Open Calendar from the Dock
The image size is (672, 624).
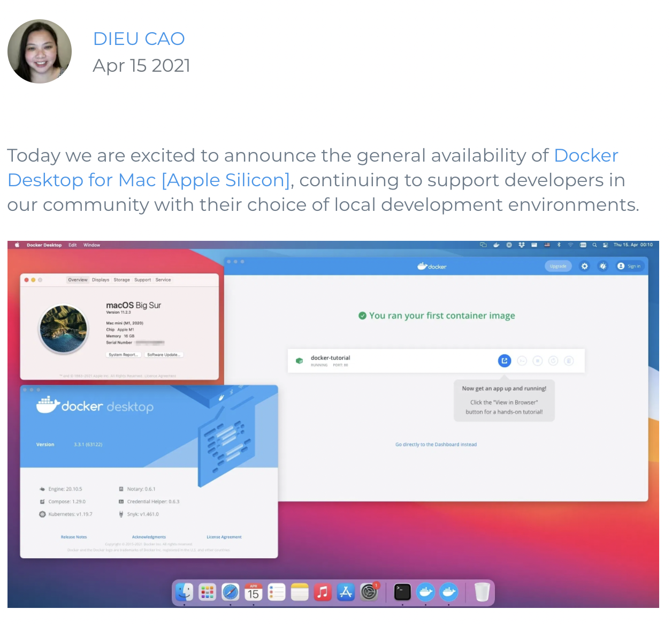pos(254,592)
